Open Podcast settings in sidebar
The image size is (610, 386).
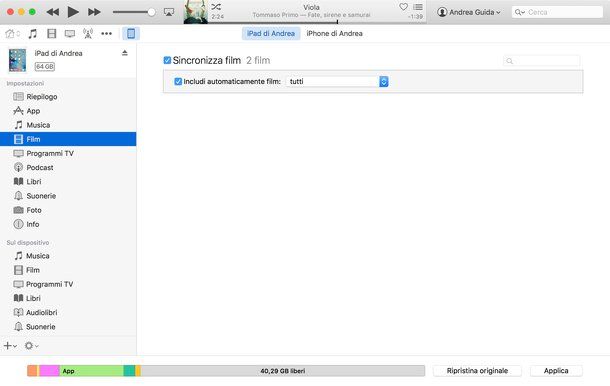68,167
